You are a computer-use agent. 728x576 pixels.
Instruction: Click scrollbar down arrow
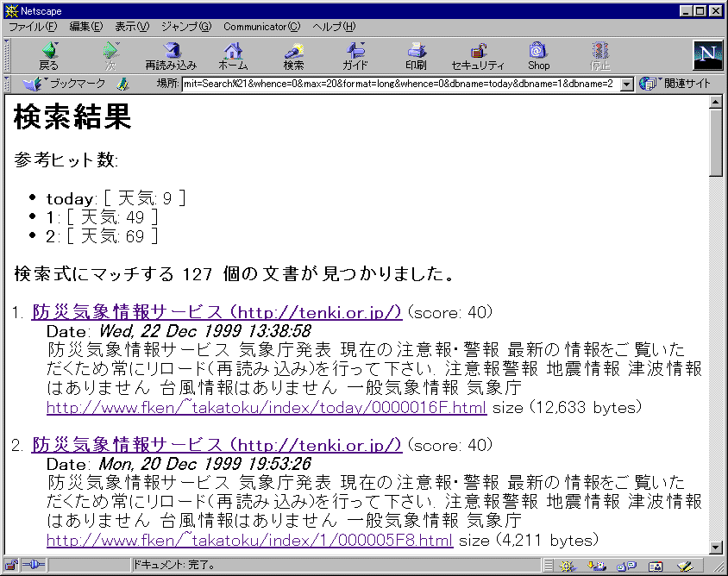coord(715,548)
